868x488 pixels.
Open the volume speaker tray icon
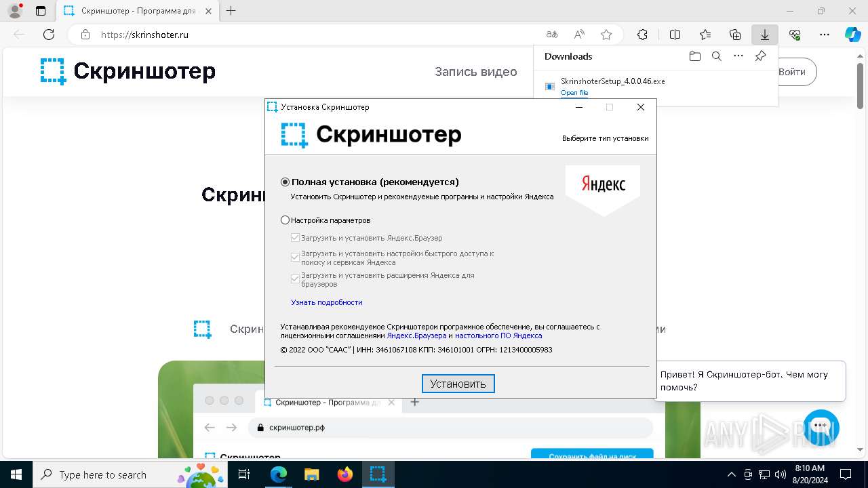tap(781, 474)
